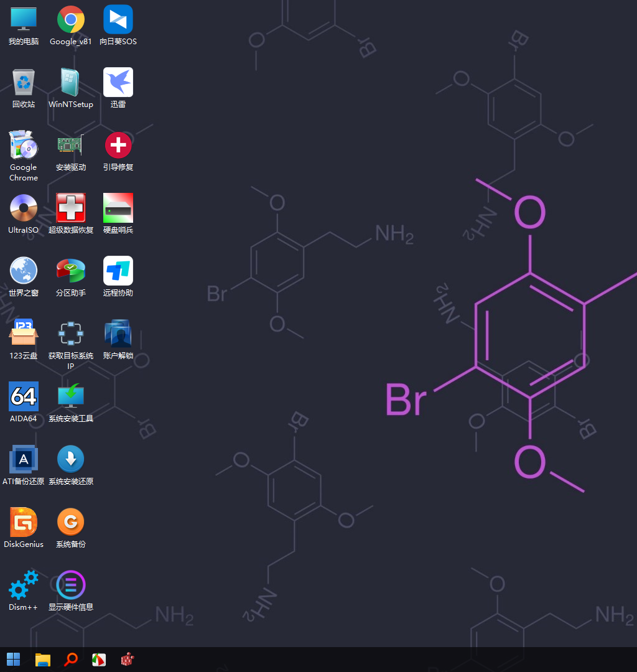
Task: Open File Explorer from the taskbar
Action: click(42, 659)
